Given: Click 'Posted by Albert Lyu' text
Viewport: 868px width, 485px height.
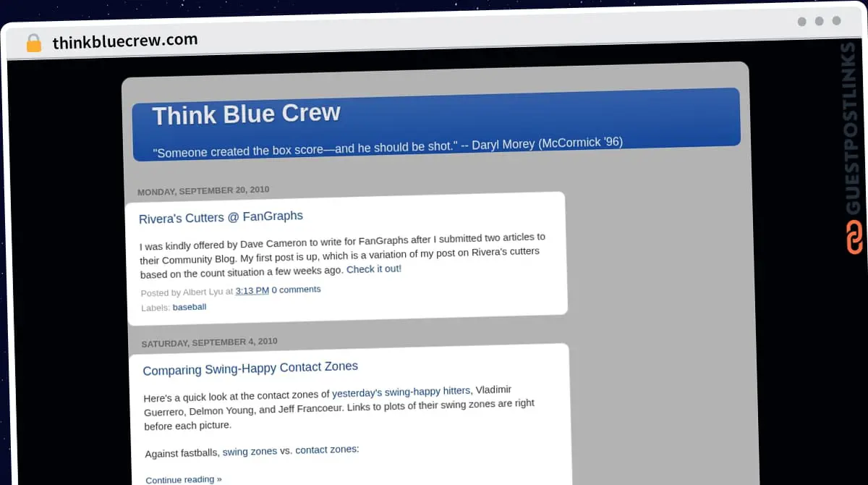Looking at the screenshot, I should (182, 292).
